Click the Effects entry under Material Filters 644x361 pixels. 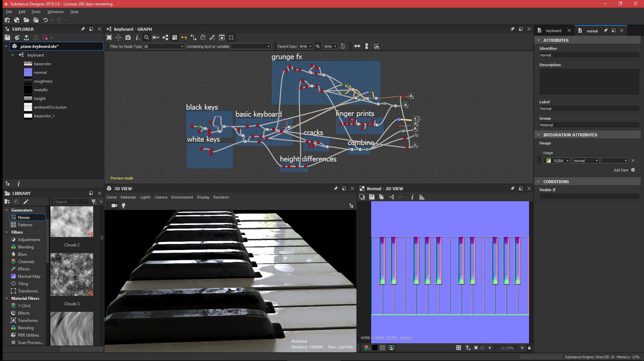pos(24,313)
